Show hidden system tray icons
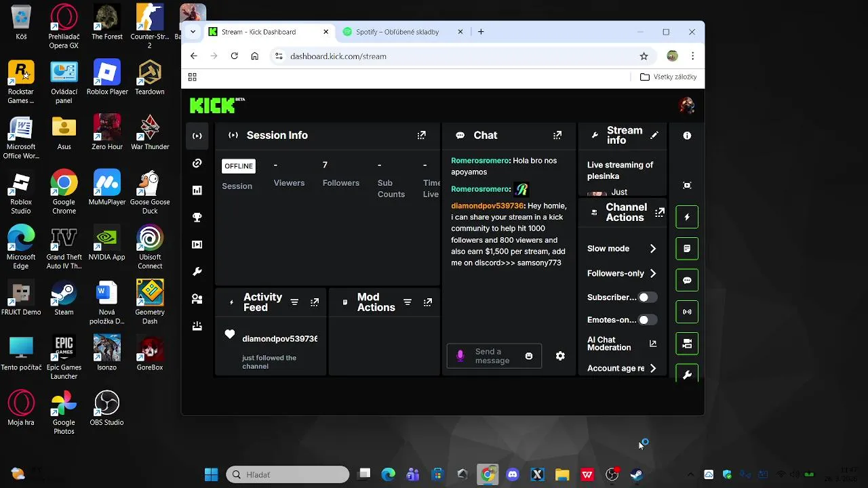 click(x=691, y=474)
